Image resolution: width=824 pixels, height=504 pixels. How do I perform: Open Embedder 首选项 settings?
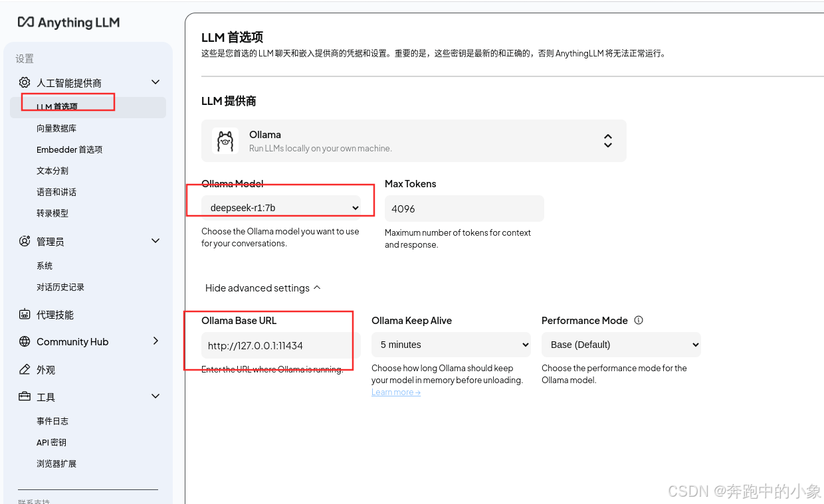70,149
